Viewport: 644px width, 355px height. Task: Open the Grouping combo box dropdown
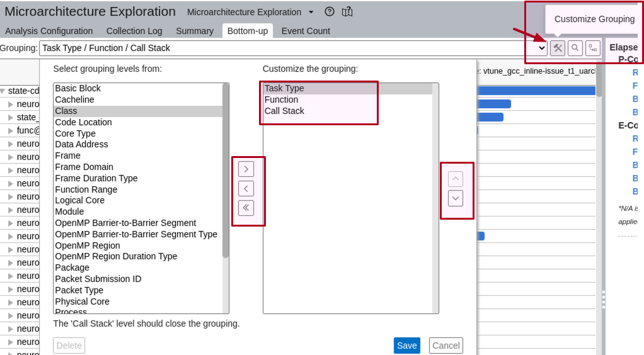542,48
